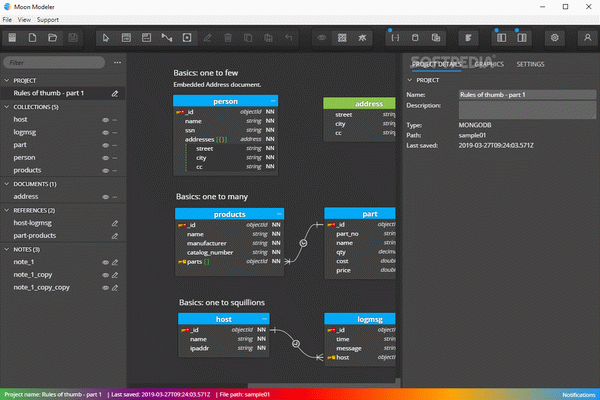Click the eye show toolbar icon
The image size is (600, 400).
coord(321,38)
